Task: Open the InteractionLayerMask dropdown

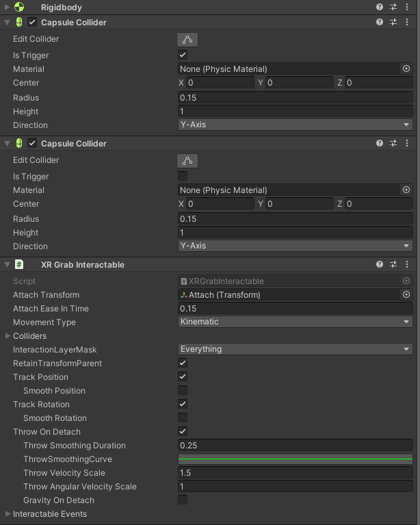Action: pyautogui.click(x=295, y=349)
